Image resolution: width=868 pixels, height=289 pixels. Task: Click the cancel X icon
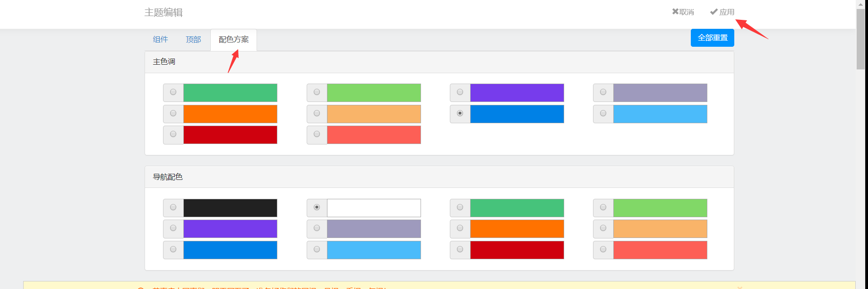(x=675, y=11)
